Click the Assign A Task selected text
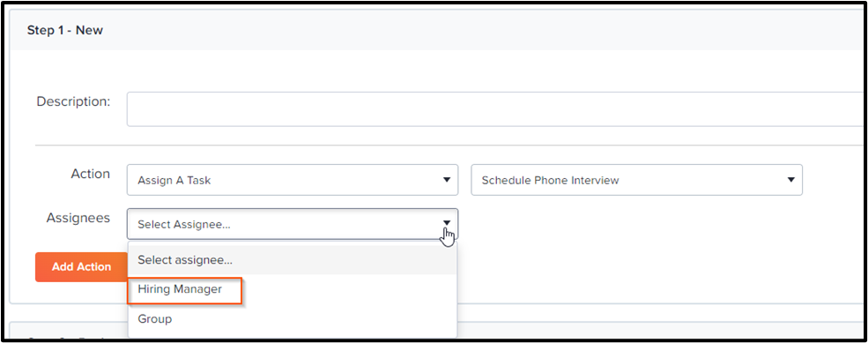The image size is (868, 343). (174, 181)
